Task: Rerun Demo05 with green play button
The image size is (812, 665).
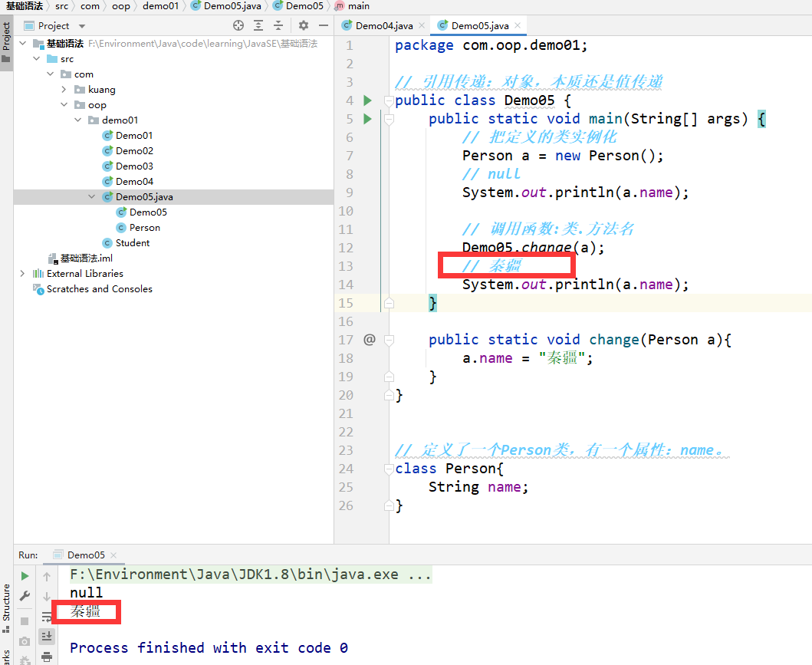Action: click(25, 576)
